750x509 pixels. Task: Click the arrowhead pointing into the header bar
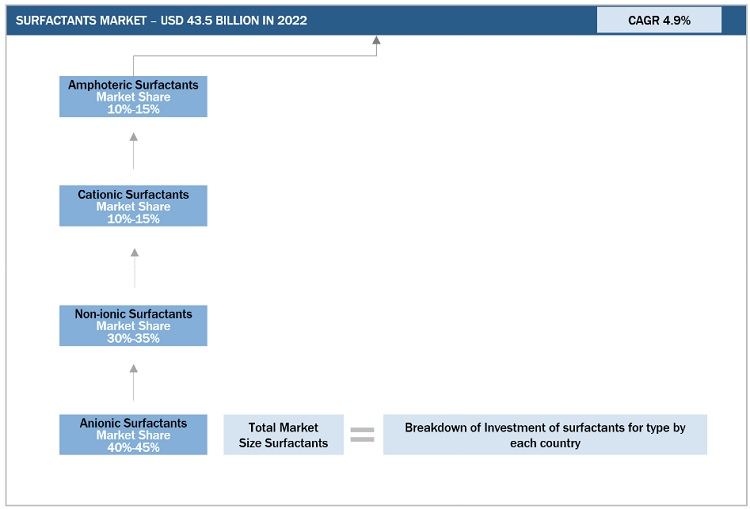[x=377, y=41]
